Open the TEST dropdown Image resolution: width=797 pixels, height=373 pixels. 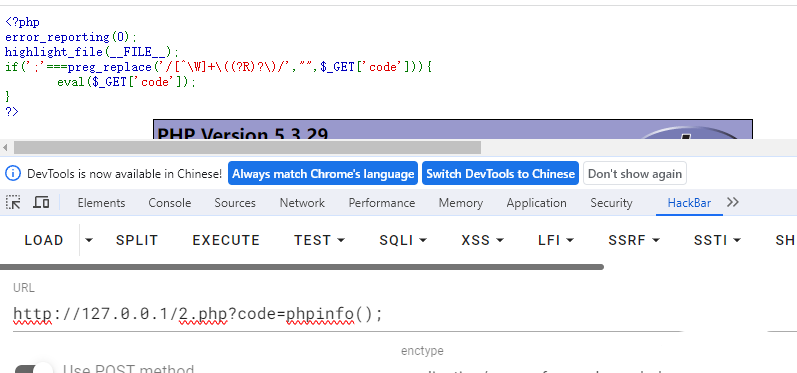coord(319,240)
